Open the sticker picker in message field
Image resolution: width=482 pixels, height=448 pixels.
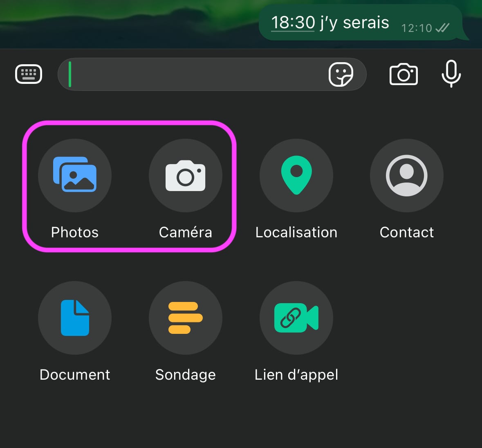(x=341, y=74)
